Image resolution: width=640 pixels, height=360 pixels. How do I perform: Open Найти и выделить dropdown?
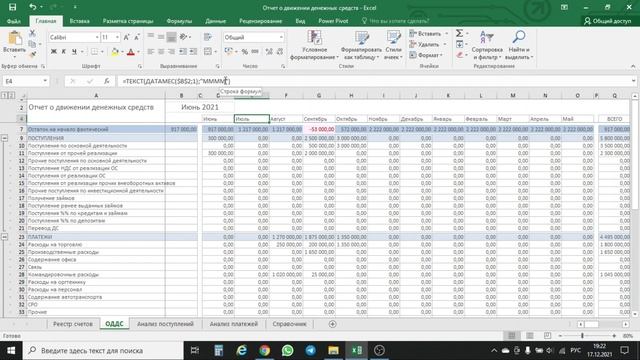518,45
